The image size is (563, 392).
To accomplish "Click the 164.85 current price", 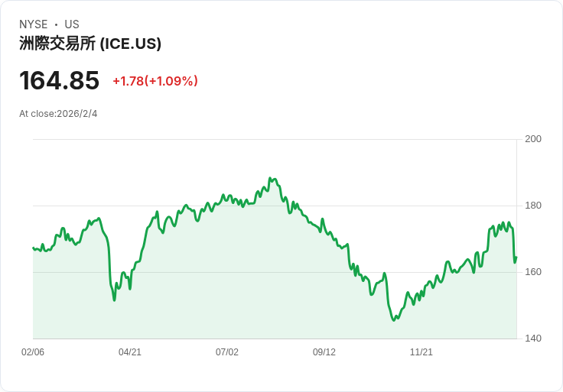I will point(60,81).
